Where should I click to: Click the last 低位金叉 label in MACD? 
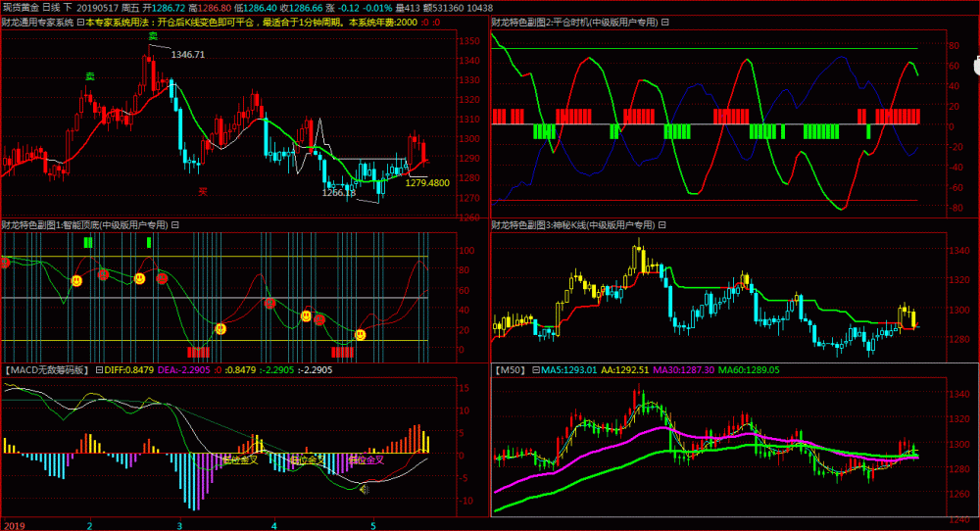(x=367, y=459)
